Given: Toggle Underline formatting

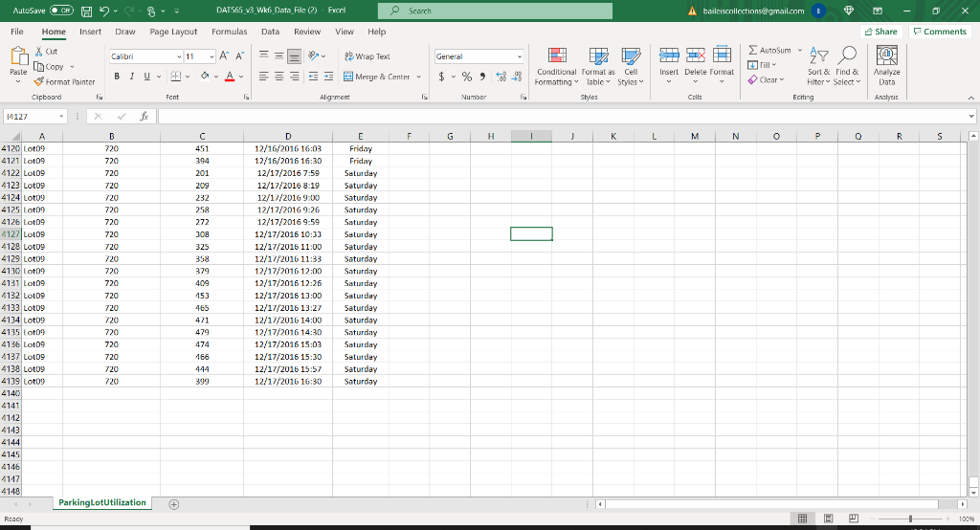Looking at the screenshot, I should 146,77.
